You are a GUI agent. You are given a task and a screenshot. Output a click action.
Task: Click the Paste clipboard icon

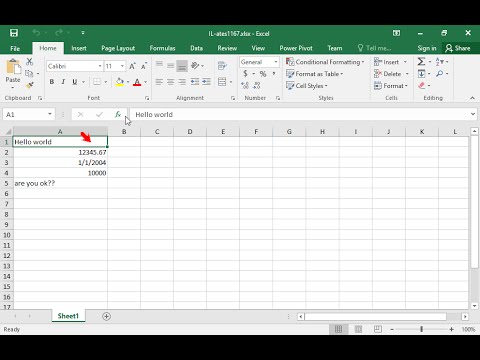coord(13,67)
